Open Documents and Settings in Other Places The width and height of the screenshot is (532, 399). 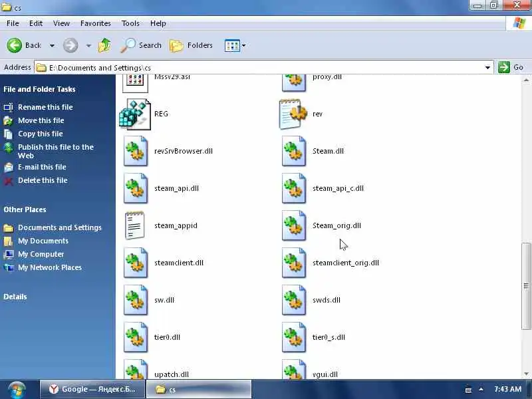pos(60,227)
